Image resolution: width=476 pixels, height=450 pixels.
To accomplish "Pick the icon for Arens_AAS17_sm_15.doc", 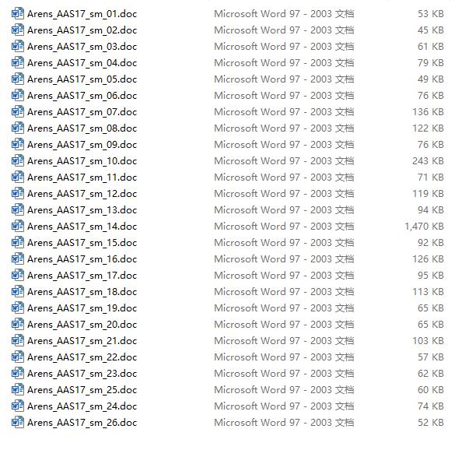I will [x=18, y=242].
